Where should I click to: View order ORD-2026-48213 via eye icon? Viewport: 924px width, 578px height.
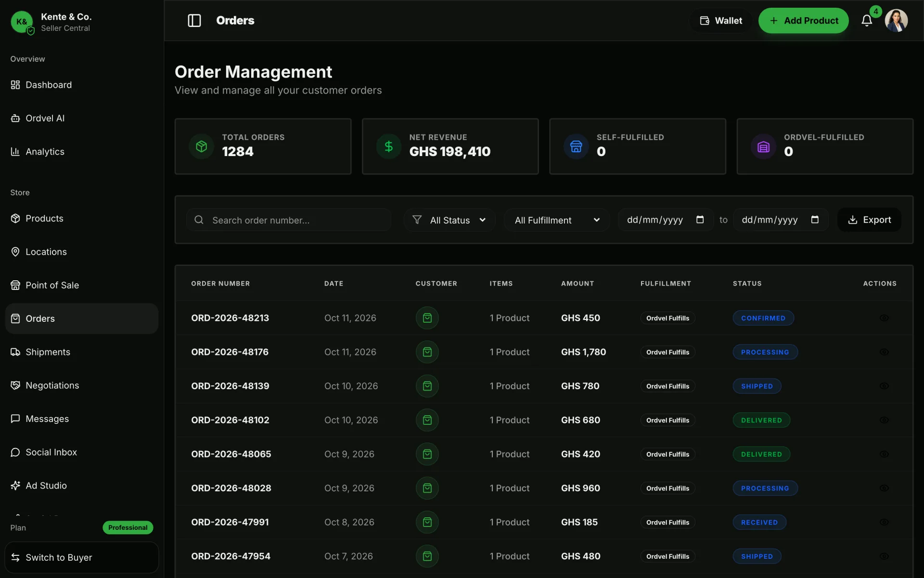pos(884,318)
